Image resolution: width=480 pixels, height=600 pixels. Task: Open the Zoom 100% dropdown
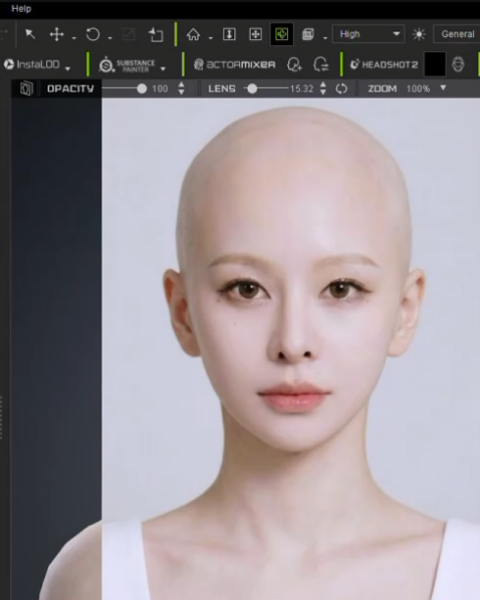[443, 88]
